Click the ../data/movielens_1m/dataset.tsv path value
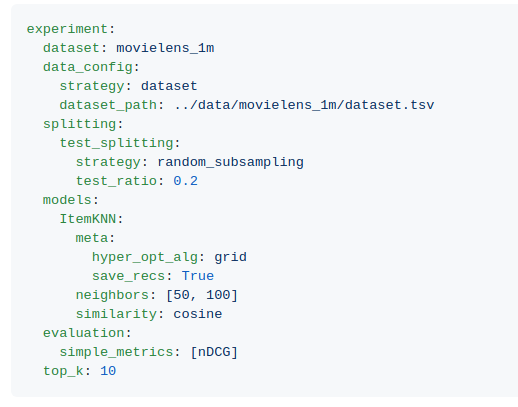This screenshot has height=407, width=518. point(304,105)
